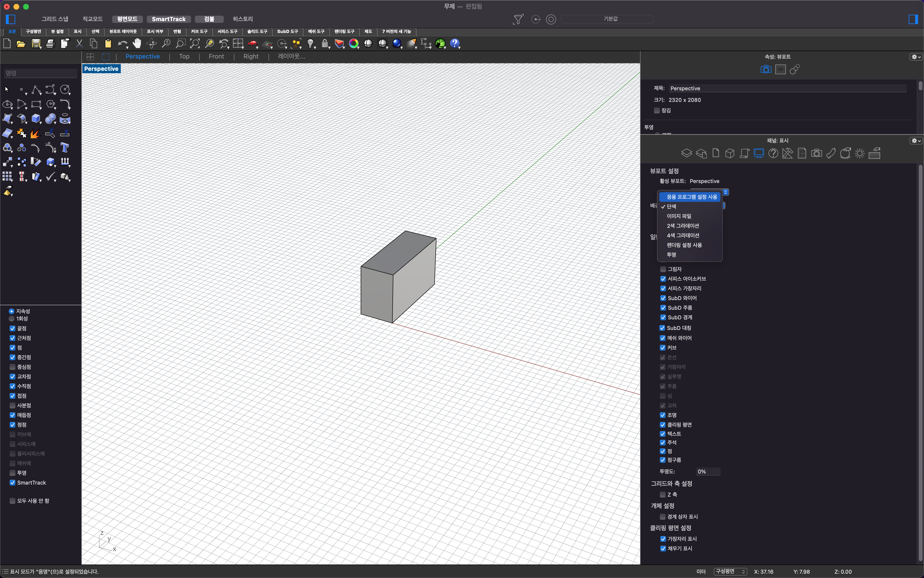Uncheck 서피스 아이소커브 checkbox

point(663,279)
